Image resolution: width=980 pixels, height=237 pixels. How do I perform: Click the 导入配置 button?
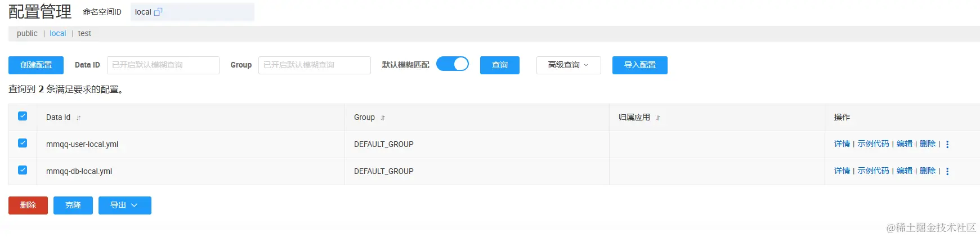coord(640,65)
